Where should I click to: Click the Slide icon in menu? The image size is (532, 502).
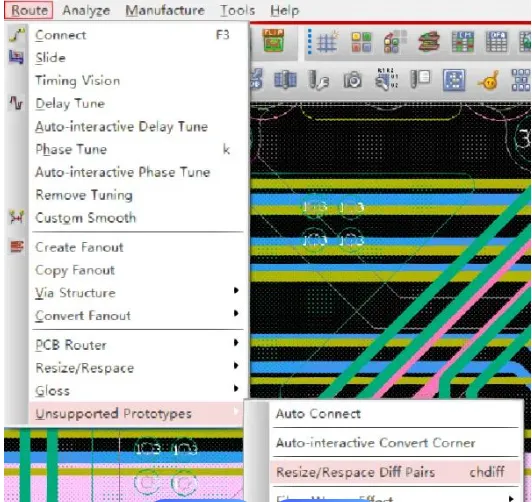(x=16, y=57)
